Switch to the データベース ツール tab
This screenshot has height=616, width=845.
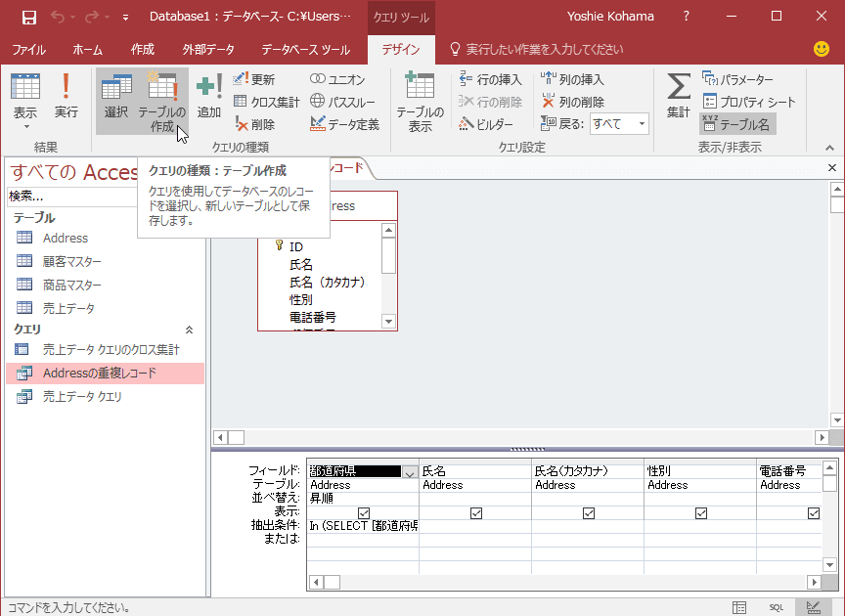pyautogui.click(x=305, y=50)
